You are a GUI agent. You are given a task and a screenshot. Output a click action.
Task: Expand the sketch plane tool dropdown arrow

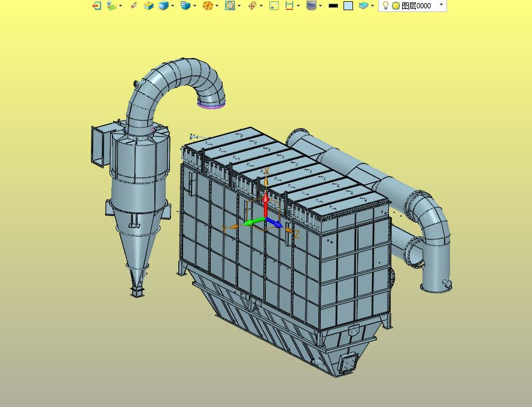[120, 5]
